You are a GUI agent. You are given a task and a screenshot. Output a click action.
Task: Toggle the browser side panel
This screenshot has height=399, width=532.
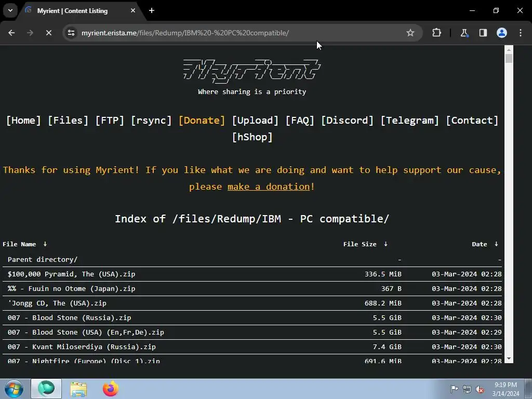[483, 33]
